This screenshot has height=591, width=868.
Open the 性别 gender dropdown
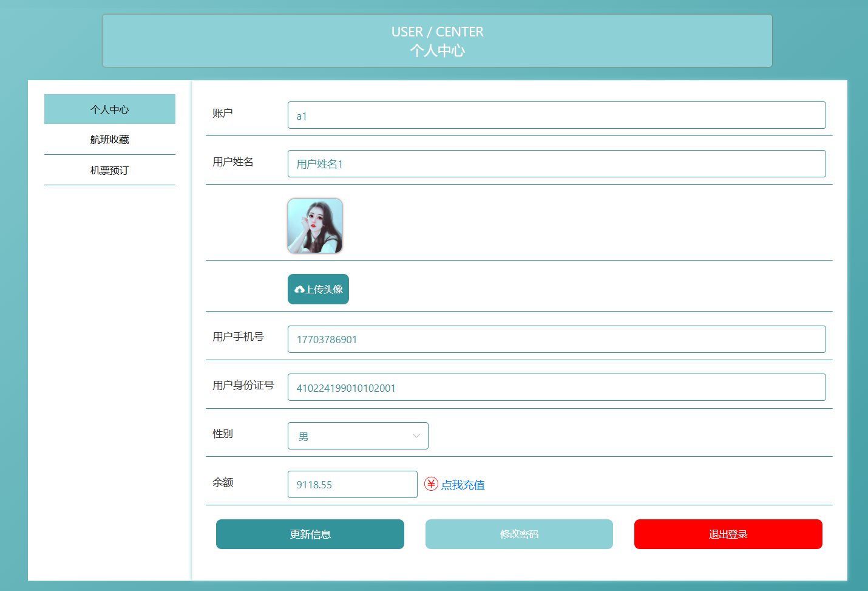[x=358, y=436]
